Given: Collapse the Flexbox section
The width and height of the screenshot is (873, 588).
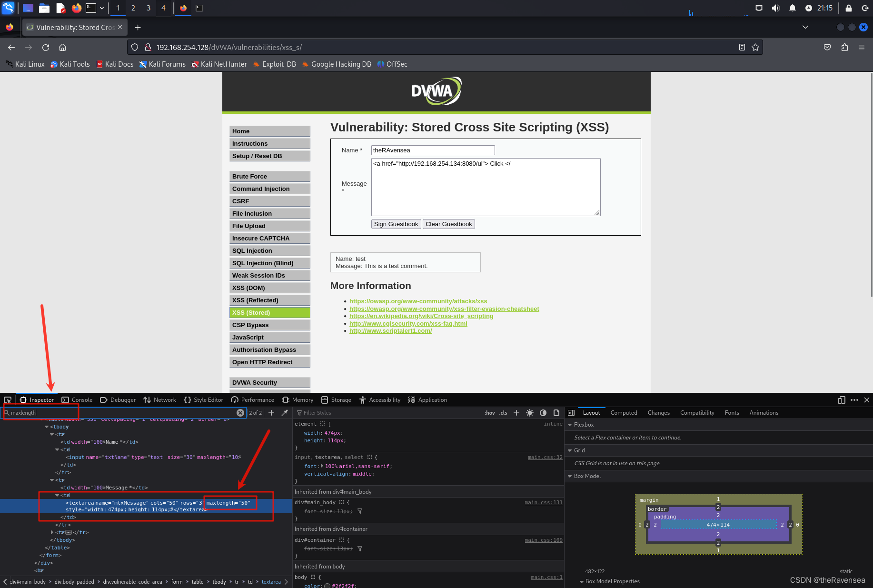Looking at the screenshot, I should tap(570, 425).
